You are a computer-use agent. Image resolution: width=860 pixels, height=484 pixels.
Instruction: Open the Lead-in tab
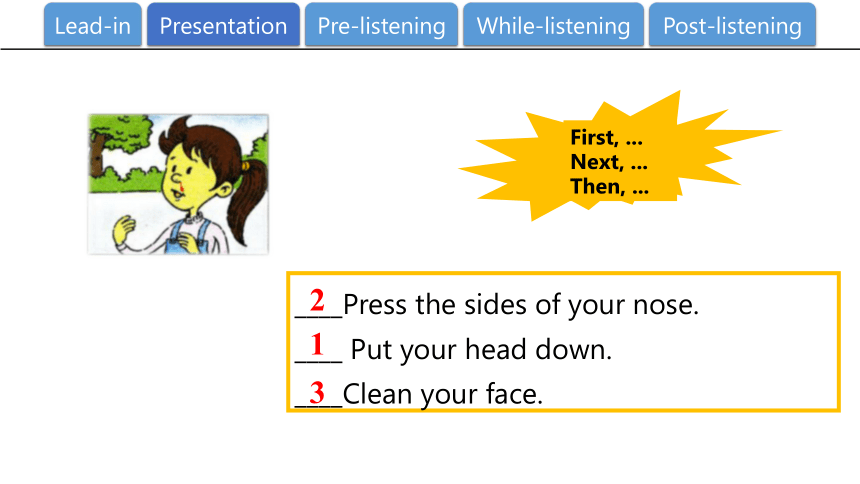[x=93, y=25]
